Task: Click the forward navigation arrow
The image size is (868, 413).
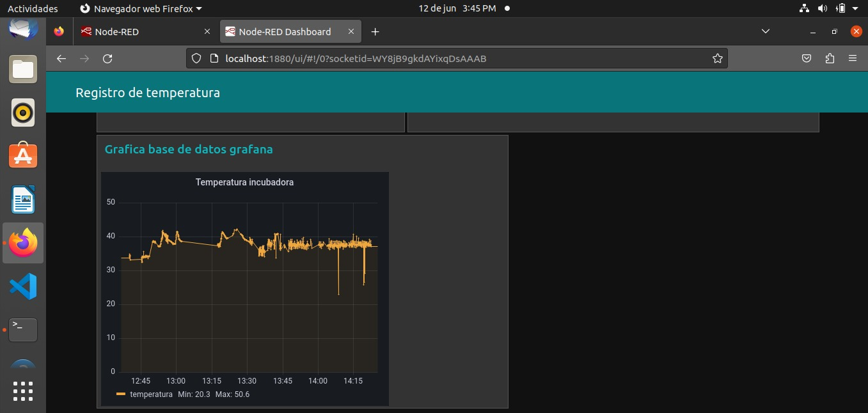Action: pyautogui.click(x=84, y=58)
